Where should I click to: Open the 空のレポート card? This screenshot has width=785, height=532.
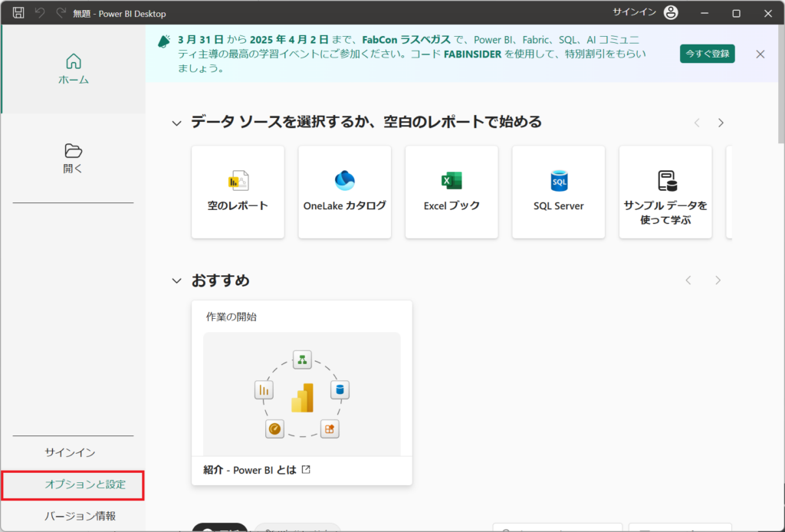[238, 192]
